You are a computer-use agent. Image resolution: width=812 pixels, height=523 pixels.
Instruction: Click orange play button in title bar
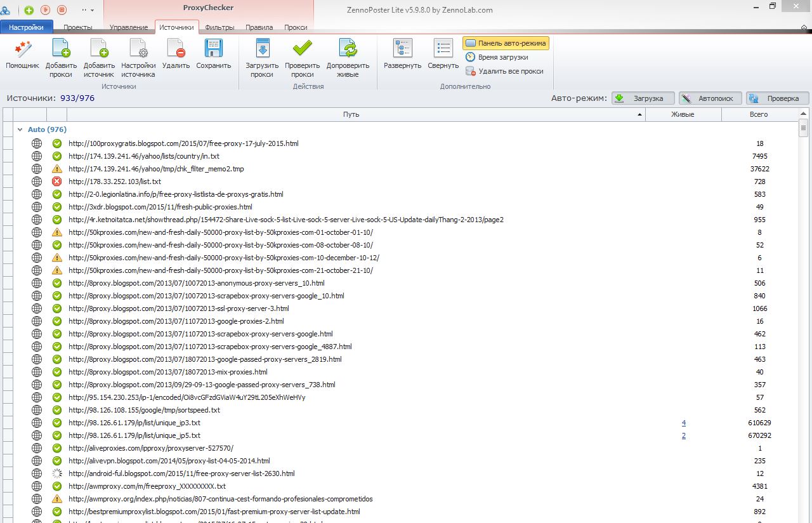[46, 10]
